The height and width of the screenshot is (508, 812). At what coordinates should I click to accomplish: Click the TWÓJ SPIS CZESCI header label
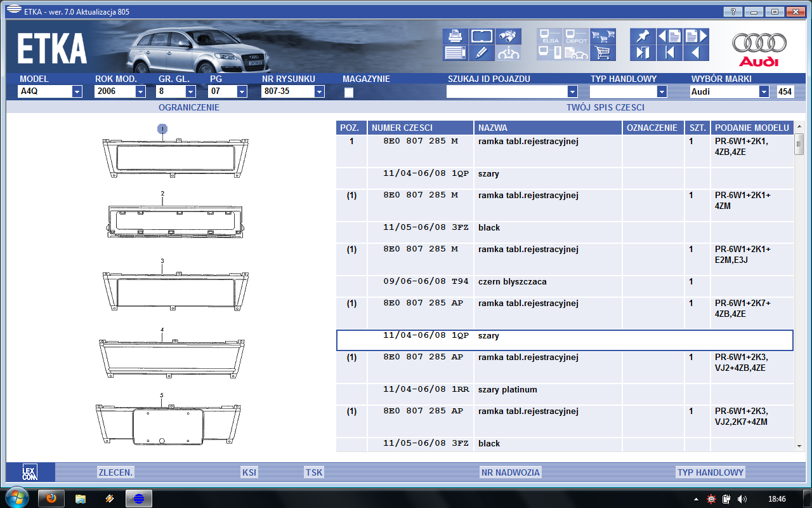tap(605, 107)
